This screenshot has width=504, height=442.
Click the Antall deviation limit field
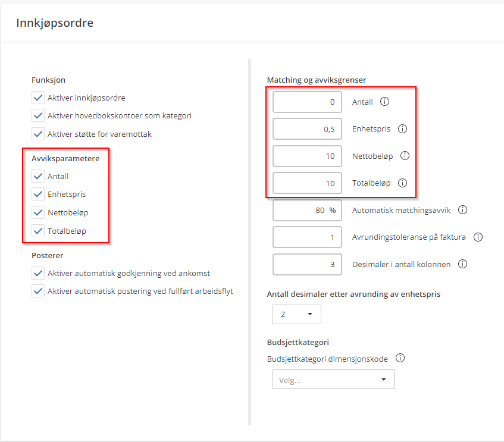point(307,102)
